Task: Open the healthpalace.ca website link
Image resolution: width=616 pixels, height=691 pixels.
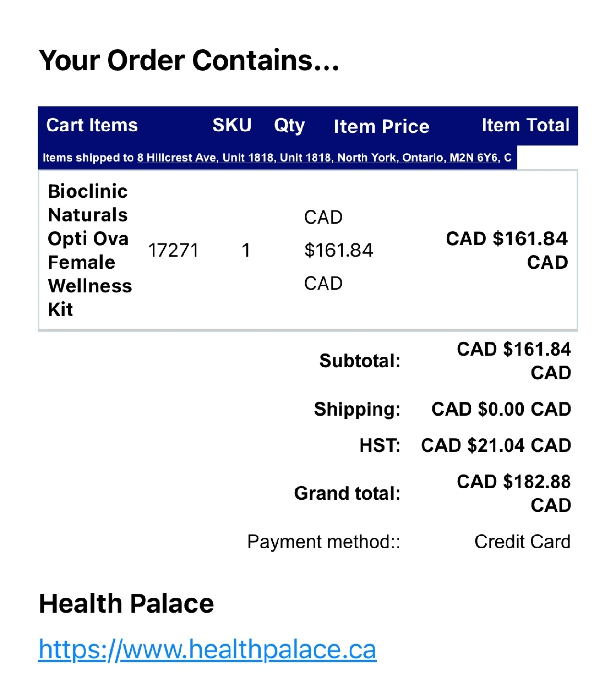Action: tap(207, 650)
